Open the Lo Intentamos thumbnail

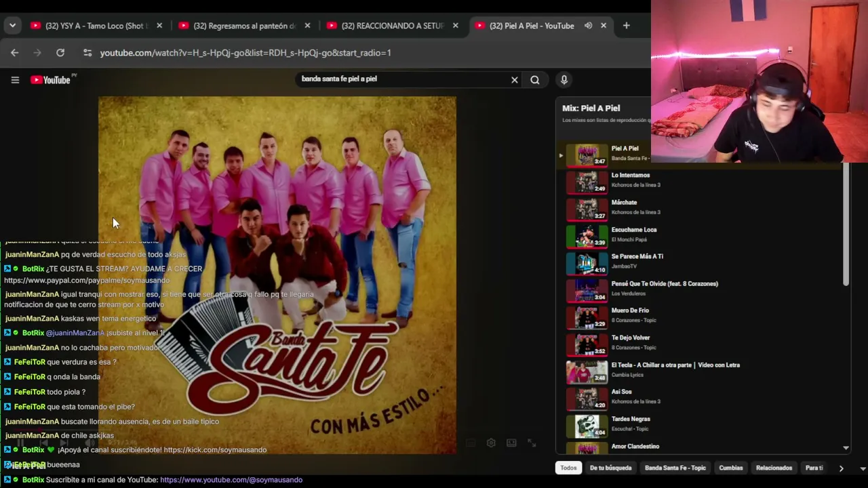[x=587, y=182]
